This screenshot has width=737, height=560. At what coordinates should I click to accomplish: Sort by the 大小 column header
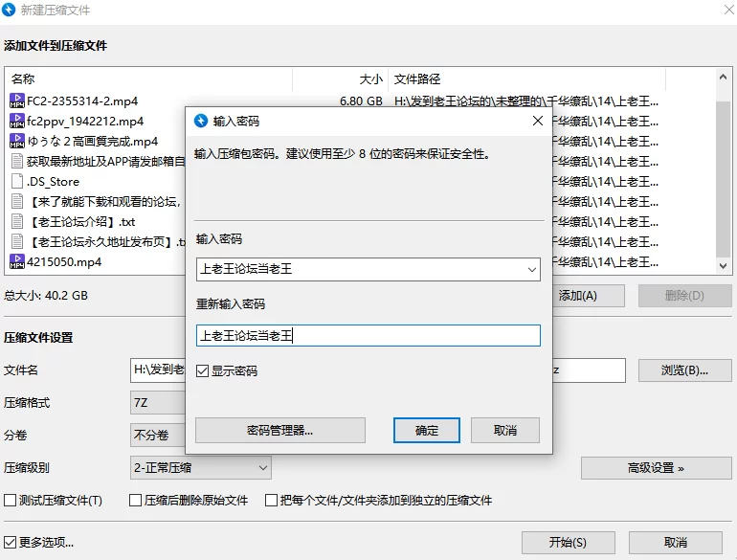[x=341, y=79]
